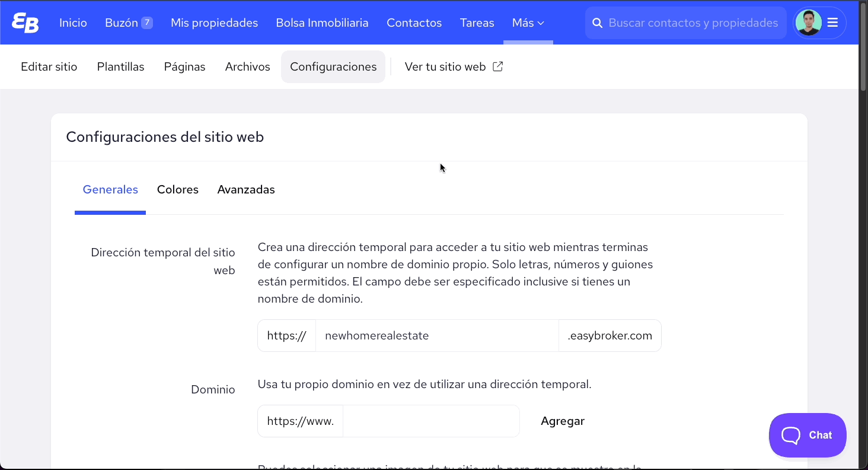
Task: Select Editar sitio in submenu
Action: 49,66
